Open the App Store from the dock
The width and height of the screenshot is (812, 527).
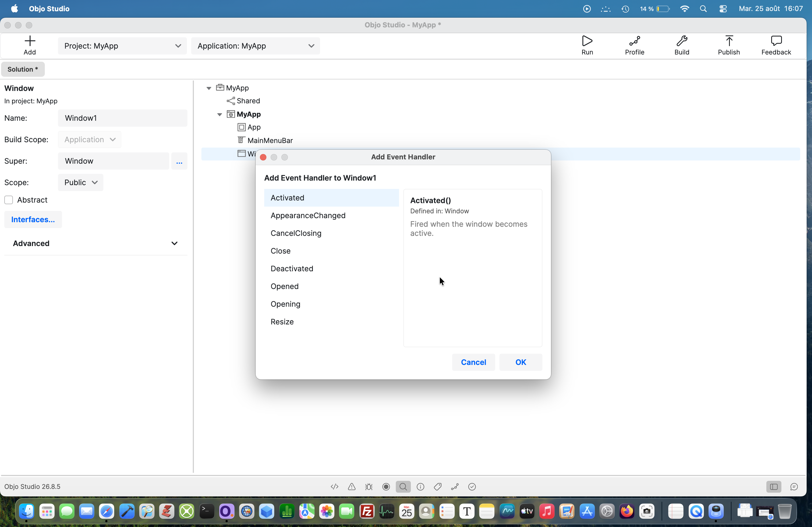coord(587,511)
